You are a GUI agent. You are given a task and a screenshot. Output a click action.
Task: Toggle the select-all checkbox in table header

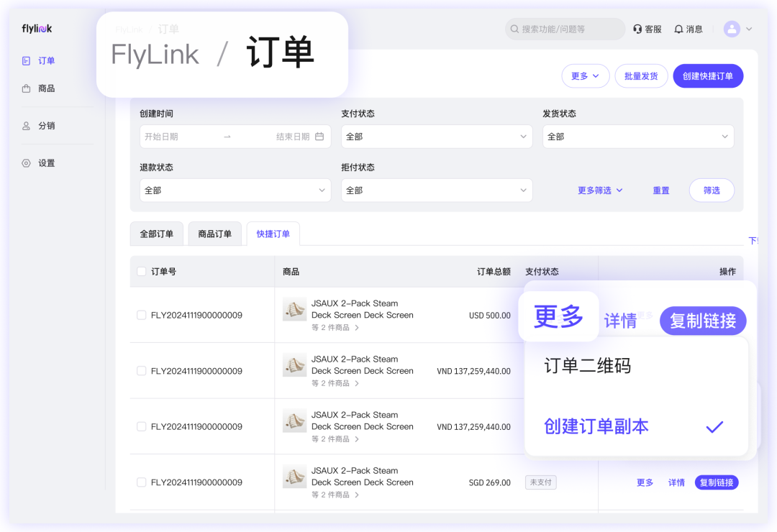pyautogui.click(x=142, y=272)
